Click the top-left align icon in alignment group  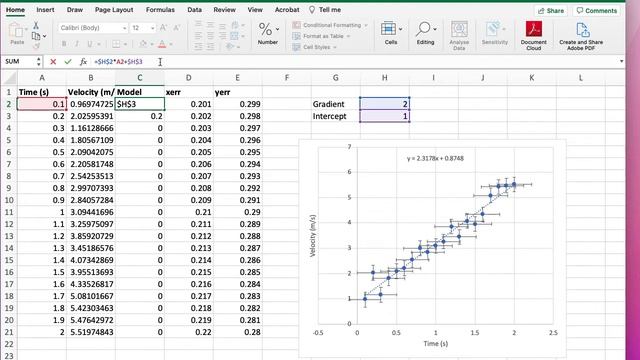coord(198,25)
